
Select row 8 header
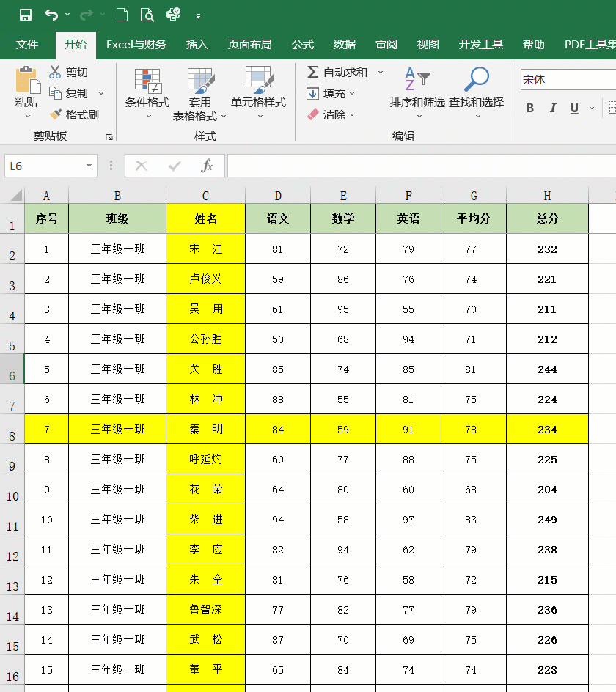click(12, 430)
